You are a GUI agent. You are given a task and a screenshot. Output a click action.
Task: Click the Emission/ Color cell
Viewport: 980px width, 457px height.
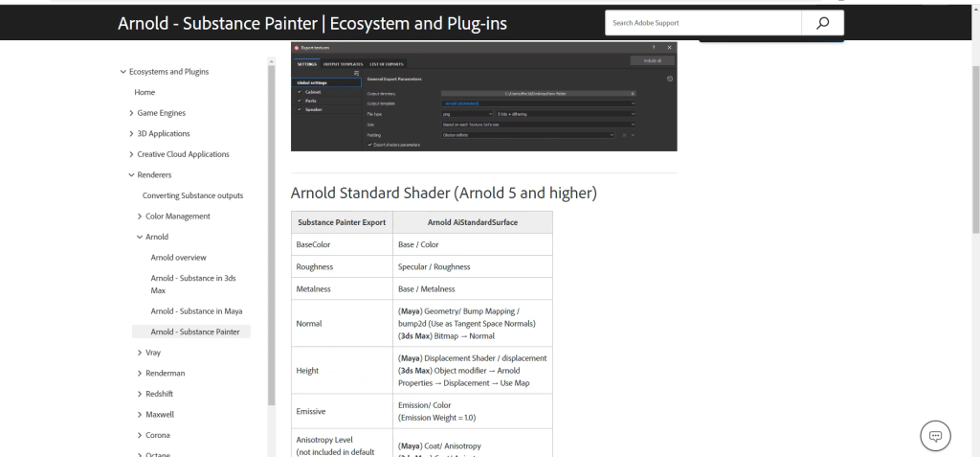pyautogui.click(x=473, y=411)
